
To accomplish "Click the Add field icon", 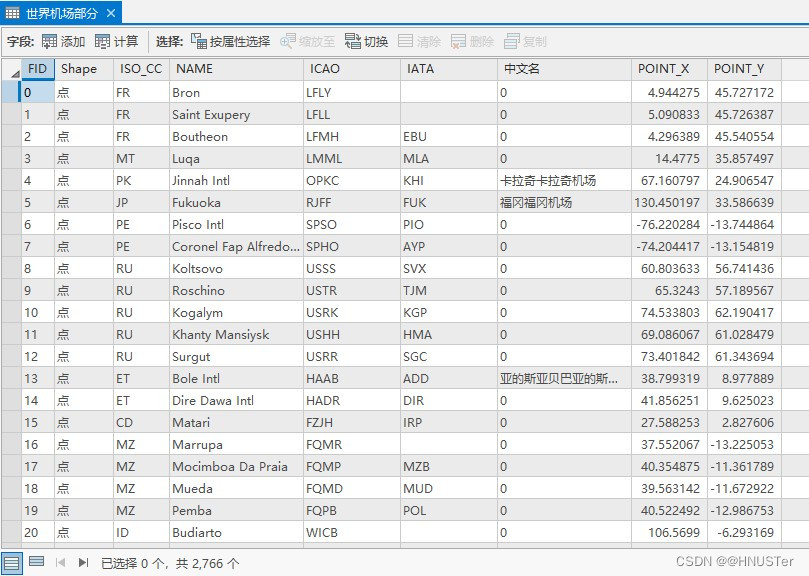I will click(50, 41).
